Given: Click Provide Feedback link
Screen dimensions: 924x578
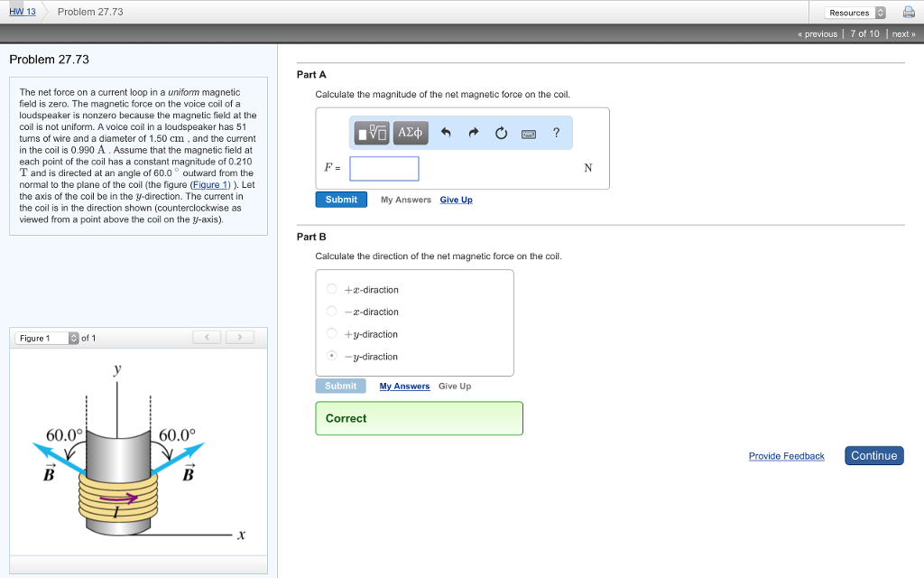Looking at the screenshot, I should [x=786, y=456].
